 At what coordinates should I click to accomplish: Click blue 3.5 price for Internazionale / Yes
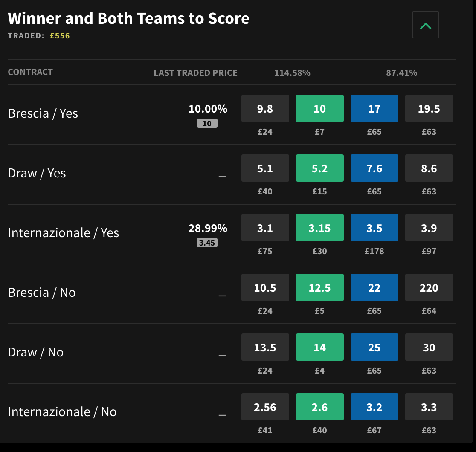374,228
